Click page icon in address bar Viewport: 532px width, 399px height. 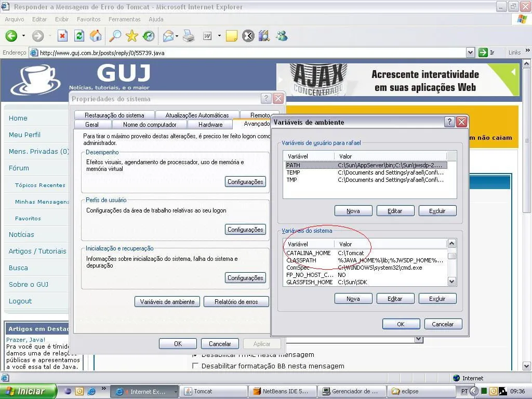tap(34, 52)
